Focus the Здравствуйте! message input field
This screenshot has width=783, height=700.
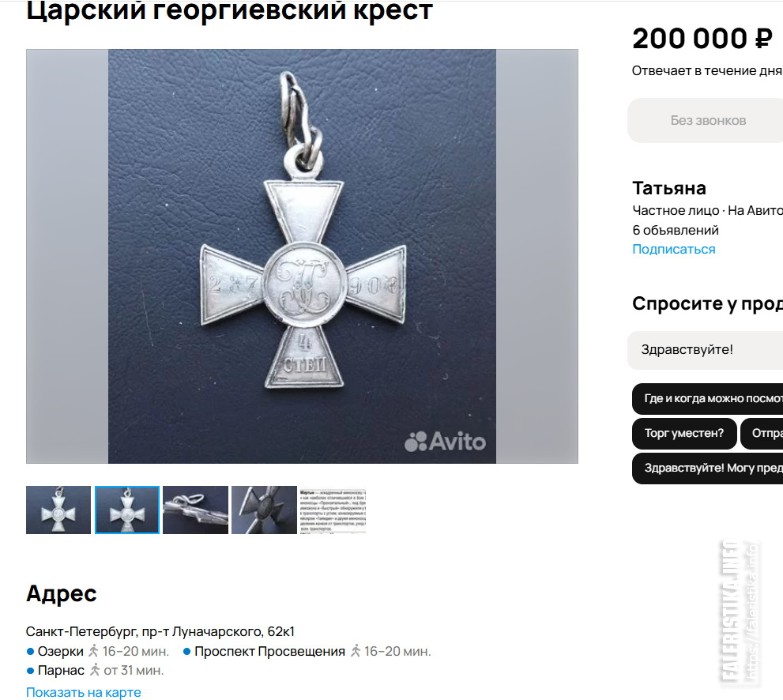[x=705, y=349]
